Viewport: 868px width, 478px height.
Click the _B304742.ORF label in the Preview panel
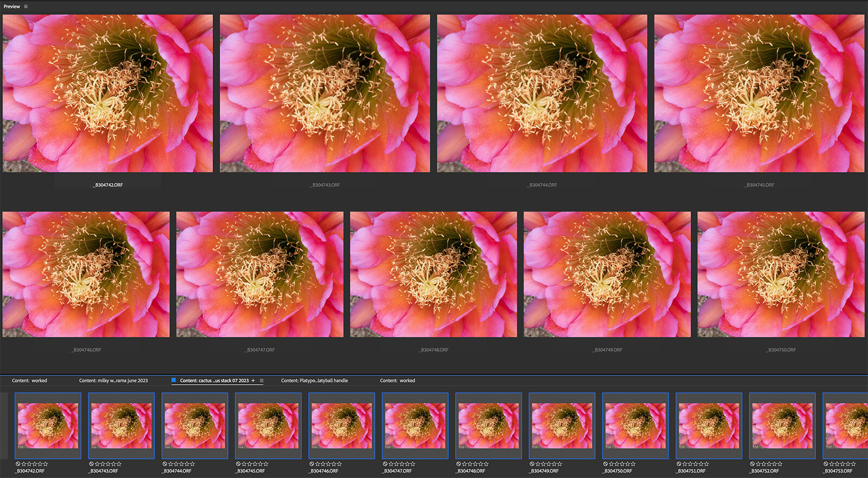[x=108, y=185]
